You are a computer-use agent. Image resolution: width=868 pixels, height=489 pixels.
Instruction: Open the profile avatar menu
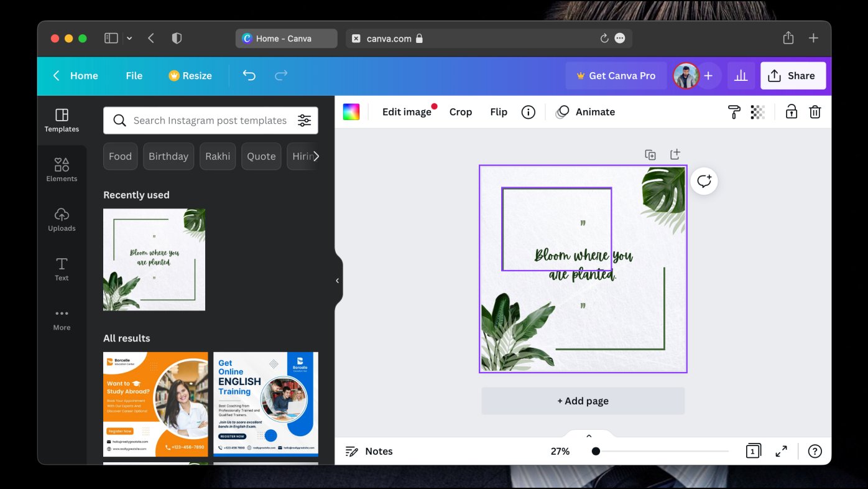coord(686,75)
